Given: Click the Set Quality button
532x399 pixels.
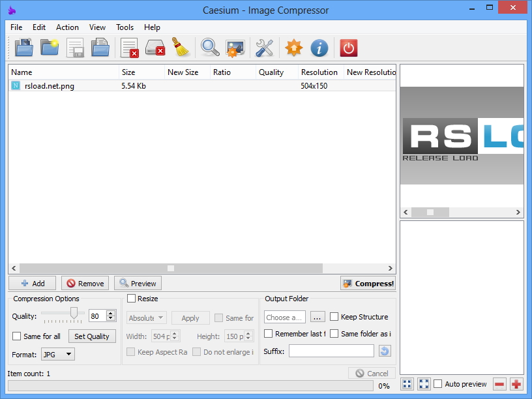Looking at the screenshot, I should [92, 336].
